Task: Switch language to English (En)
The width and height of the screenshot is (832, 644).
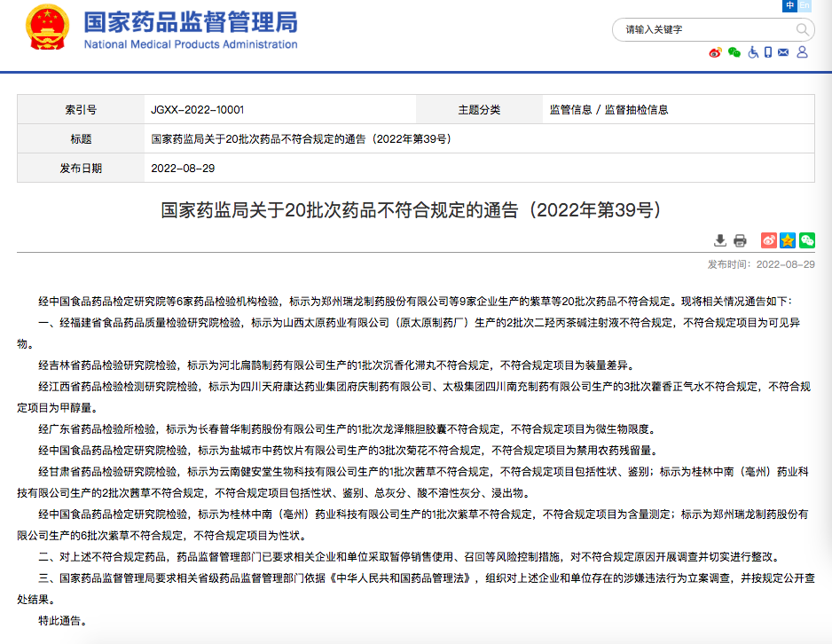Action: point(805,6)
